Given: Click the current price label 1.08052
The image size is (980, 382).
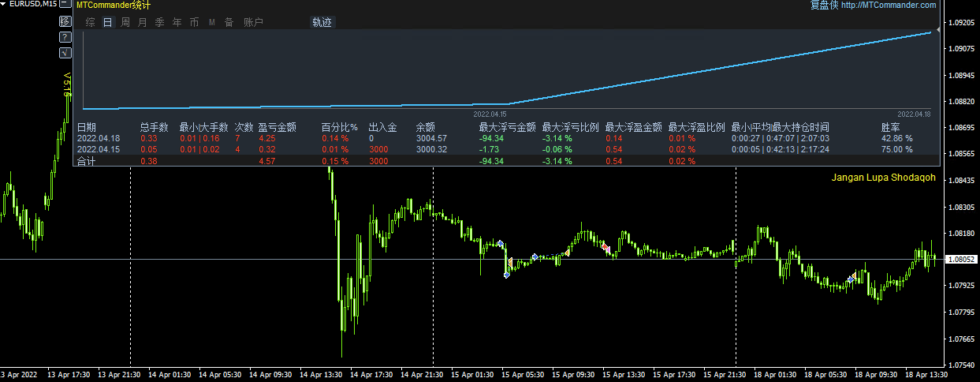Looking at the screenshot, I should click(x=961, y=259).
